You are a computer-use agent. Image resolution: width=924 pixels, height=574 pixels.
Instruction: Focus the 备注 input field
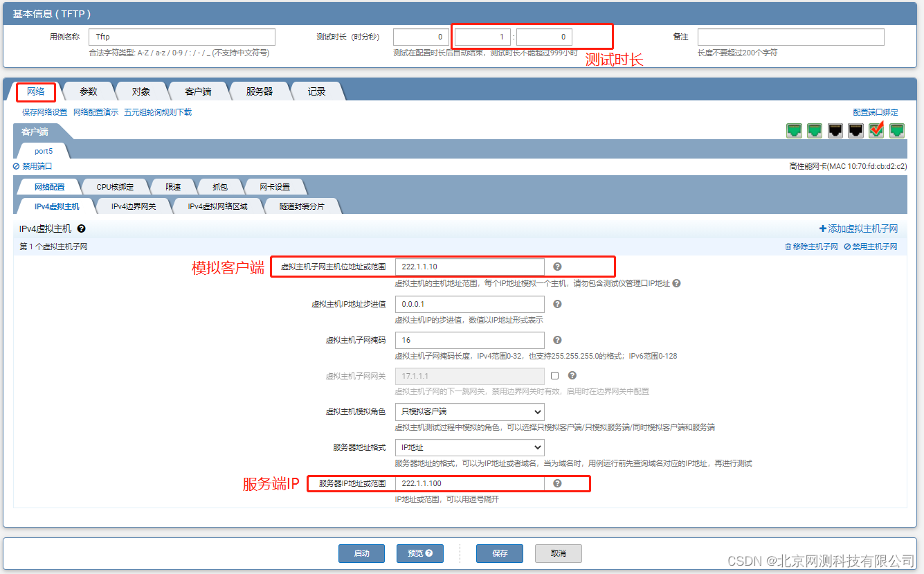(791, 37)
